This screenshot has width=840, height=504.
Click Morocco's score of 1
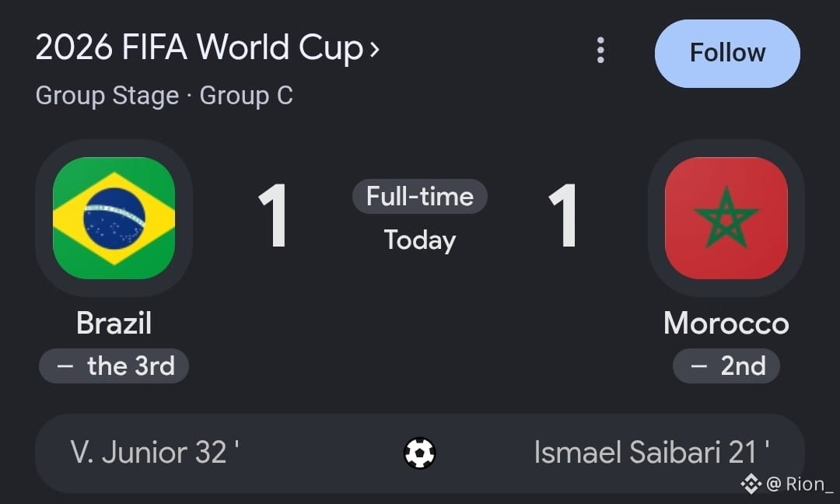click(x=563, y=216)
